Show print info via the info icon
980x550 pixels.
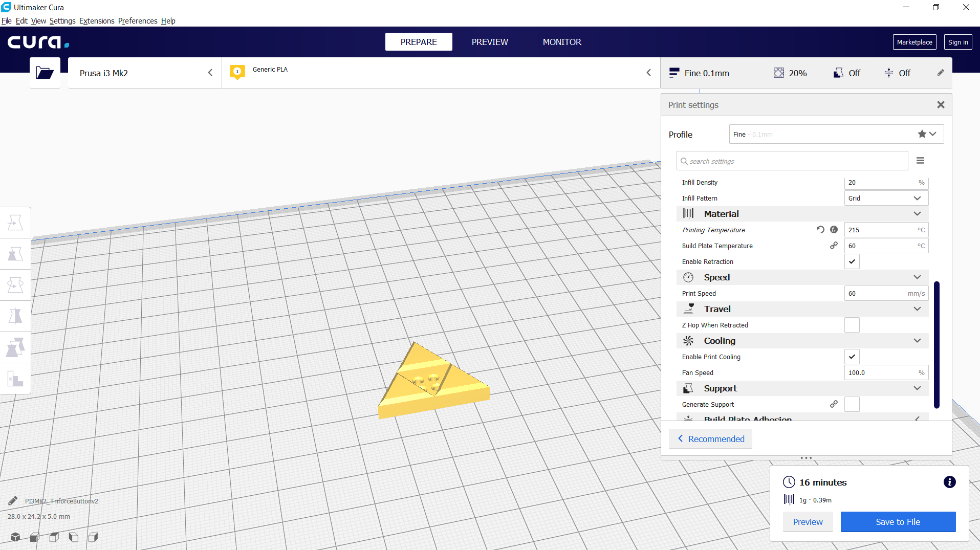click(x=949, y=482)
